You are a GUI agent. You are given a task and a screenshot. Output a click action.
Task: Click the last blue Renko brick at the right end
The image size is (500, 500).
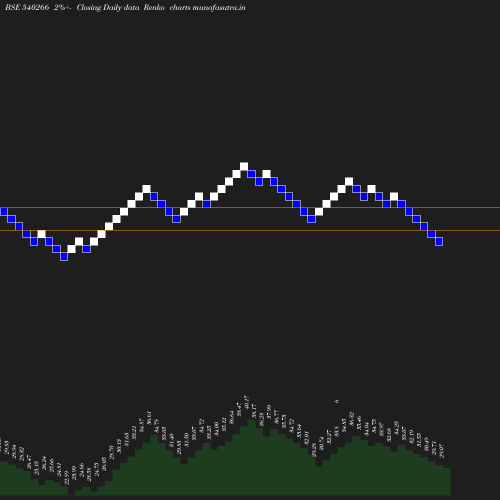click(x=439, y=241)
